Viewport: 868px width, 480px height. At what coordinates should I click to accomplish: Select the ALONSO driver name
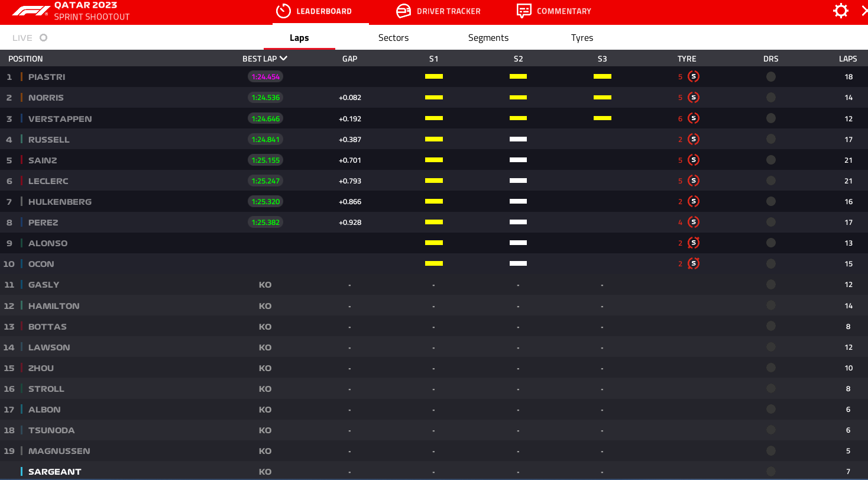click(48, 243)
